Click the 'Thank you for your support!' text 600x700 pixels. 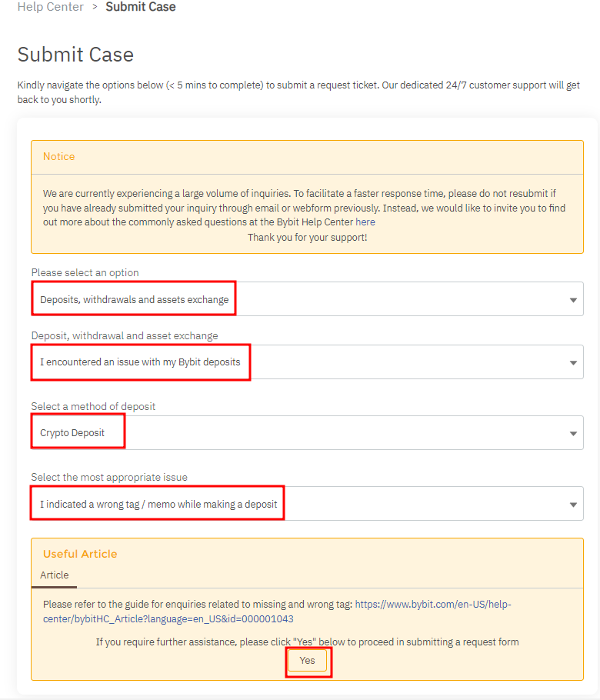click(x=307, y=237)
